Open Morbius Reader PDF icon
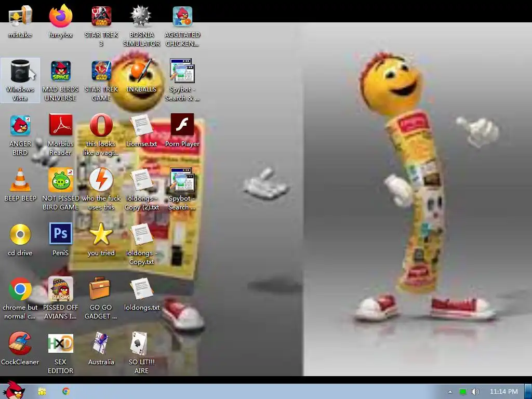The height and width of the screenshot is (399, 532). (61, 125)
